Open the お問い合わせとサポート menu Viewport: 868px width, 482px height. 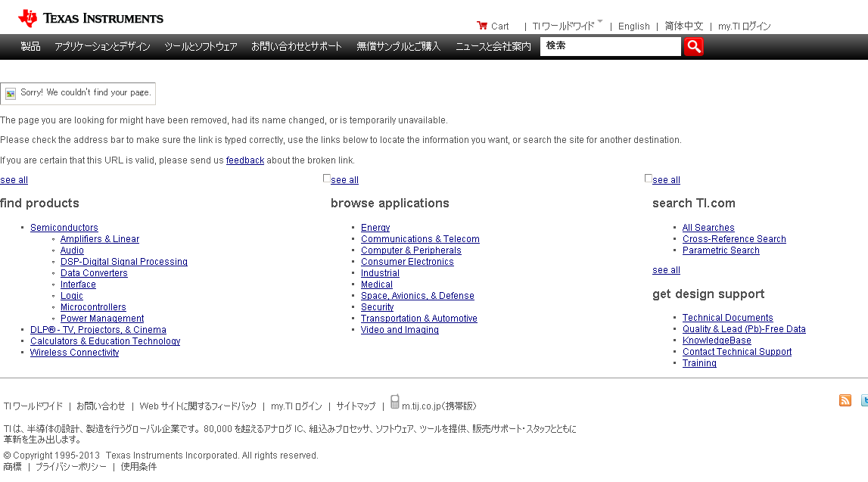pos(297,46)
